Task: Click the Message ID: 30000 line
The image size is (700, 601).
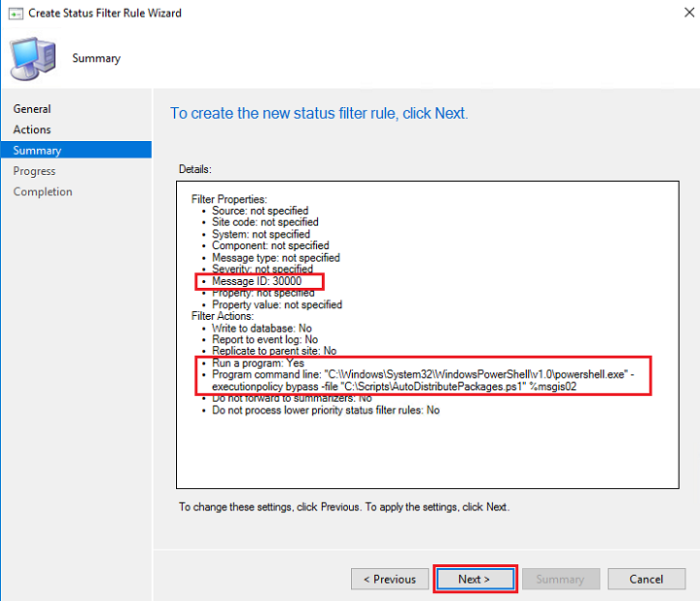Action: click(257, 281)
